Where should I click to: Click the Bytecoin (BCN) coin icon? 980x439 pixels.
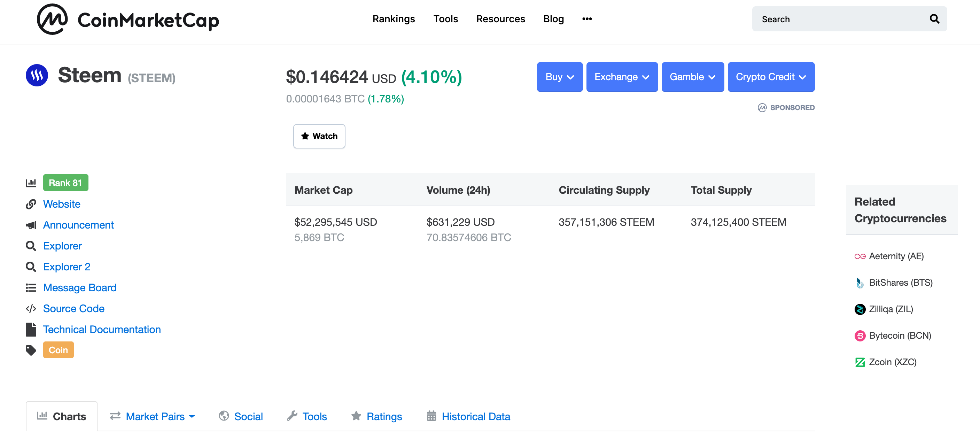point(860,336)
